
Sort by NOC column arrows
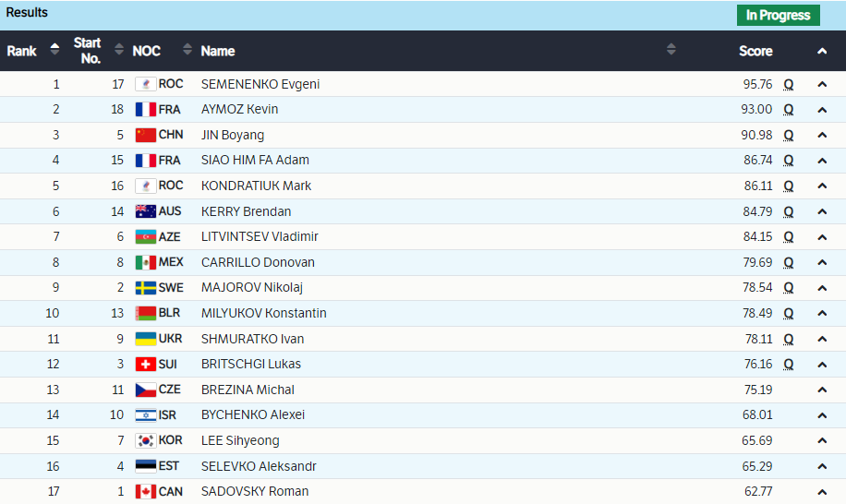187,50
